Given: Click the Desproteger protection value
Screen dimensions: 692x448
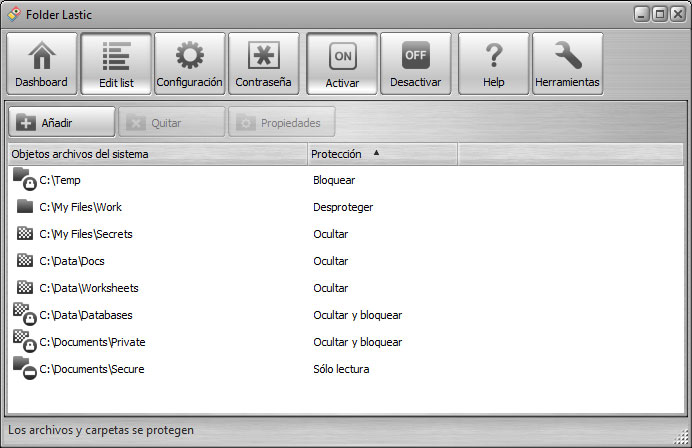Looking at the screenshot, I should pyautogui.click(x=343, y=207).
